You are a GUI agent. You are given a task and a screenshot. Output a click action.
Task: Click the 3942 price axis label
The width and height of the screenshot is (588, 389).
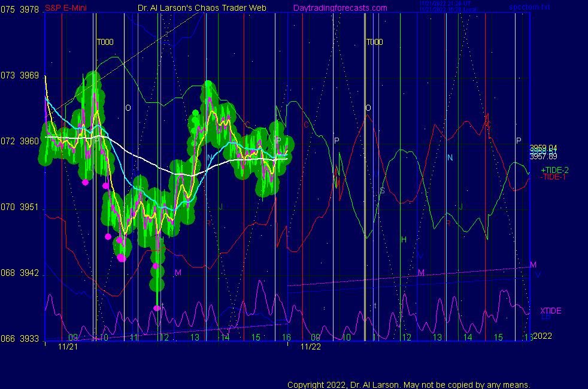[29, 273]
